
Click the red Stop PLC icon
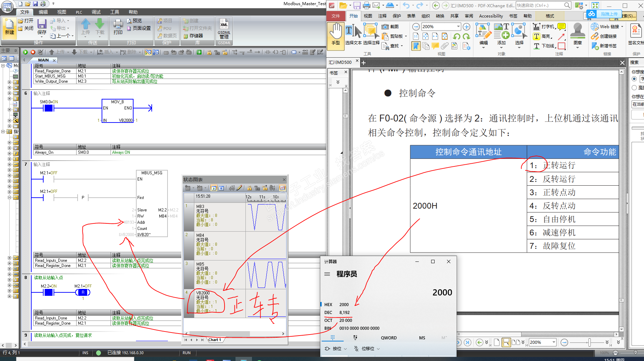coord(33,52)
